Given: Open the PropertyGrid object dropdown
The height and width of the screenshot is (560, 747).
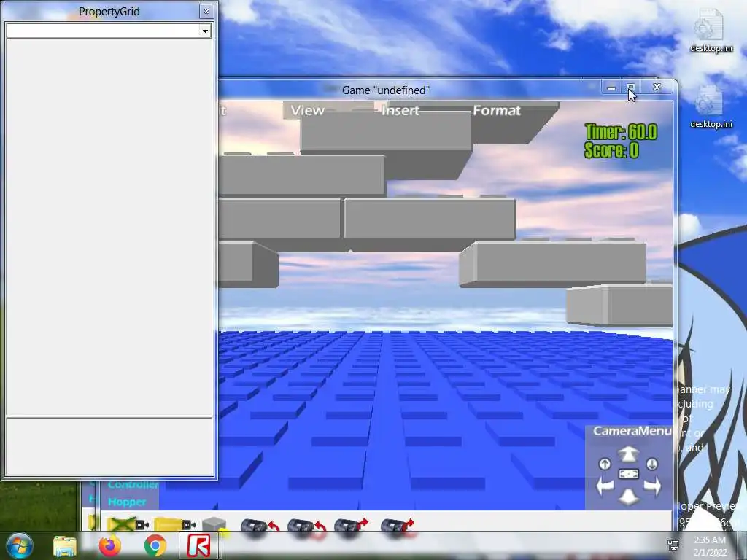Looking at the screenshot, I should 205,31.
